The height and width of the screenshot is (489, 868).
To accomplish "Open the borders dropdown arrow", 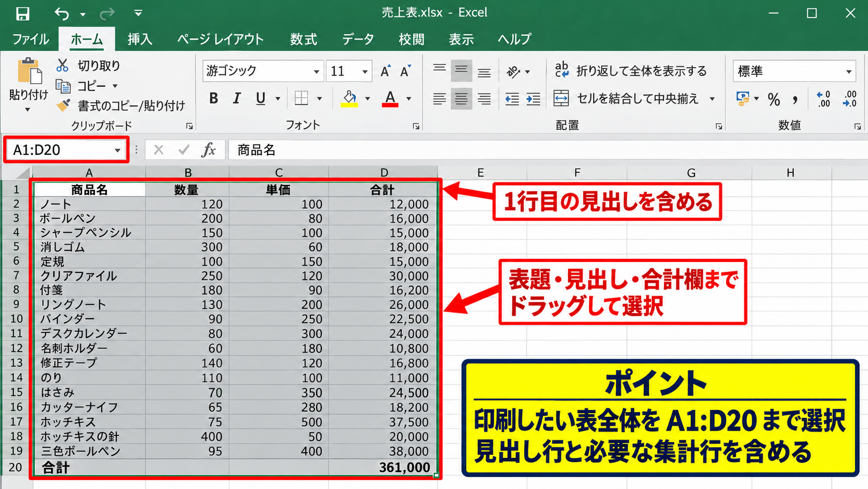I will 319,99.
